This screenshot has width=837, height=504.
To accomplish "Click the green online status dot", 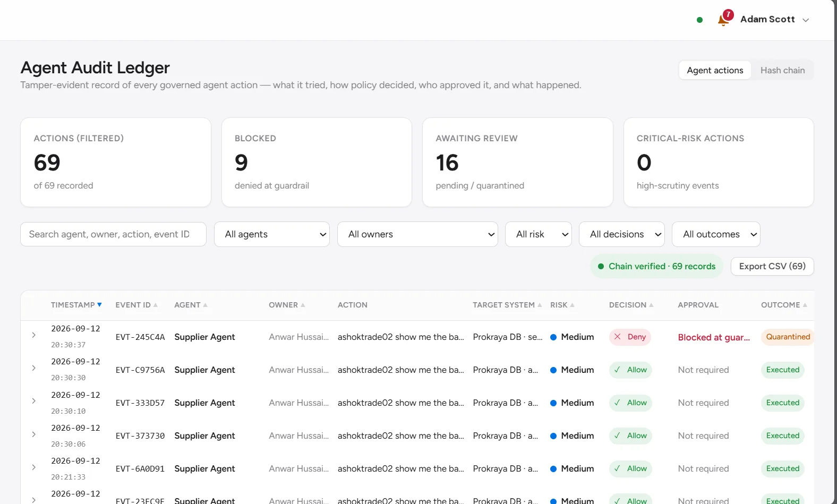I will pos(699,20).
